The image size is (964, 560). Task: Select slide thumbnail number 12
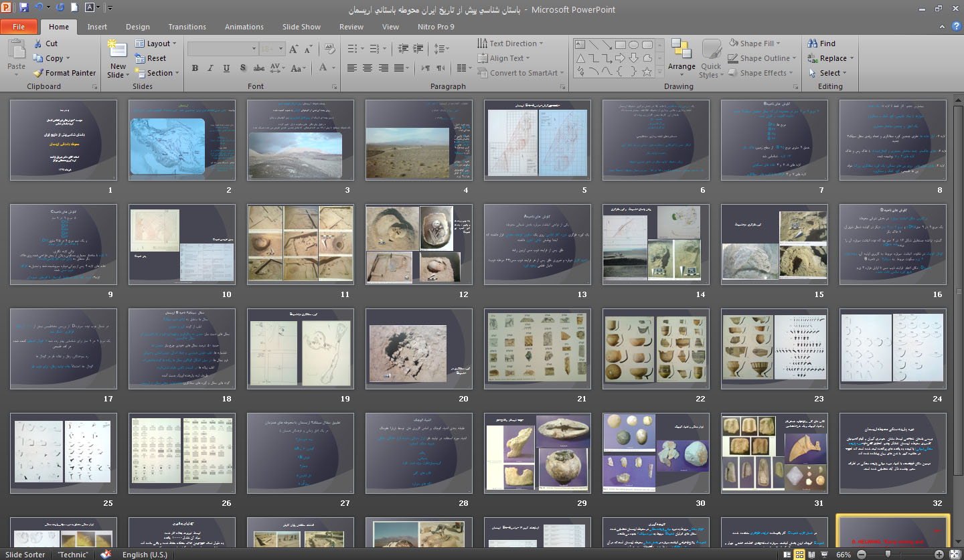(x=419, y=244)
